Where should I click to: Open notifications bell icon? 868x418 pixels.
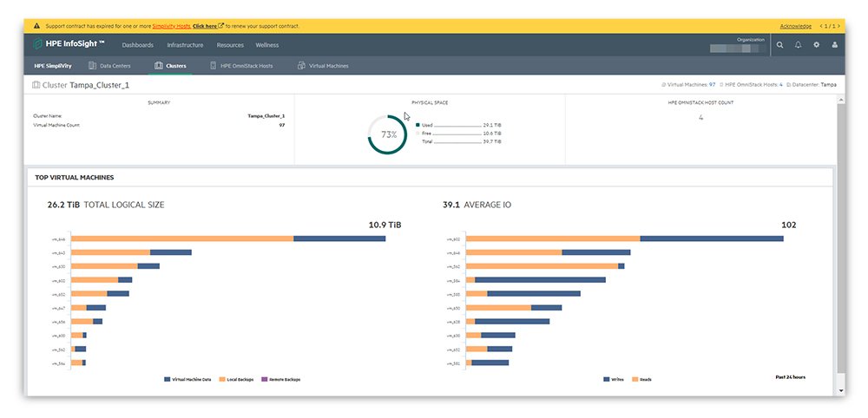tap(798, 45)
